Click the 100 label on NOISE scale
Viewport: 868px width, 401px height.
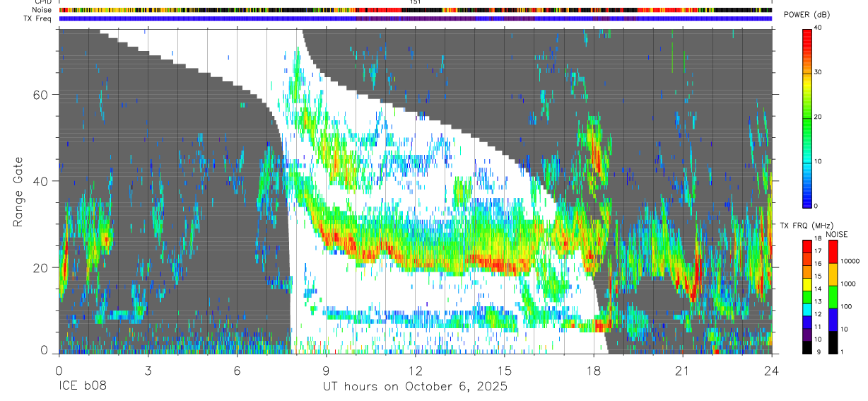click(846, 306)
